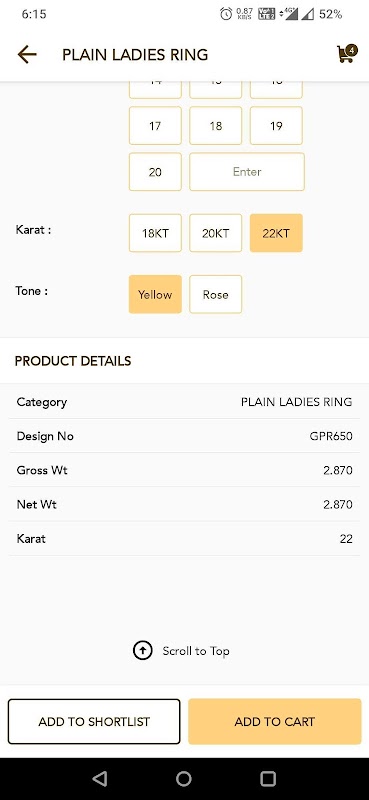Open the shopping cart icon
This screenshot has height=800, width=369.
(346, 55)
